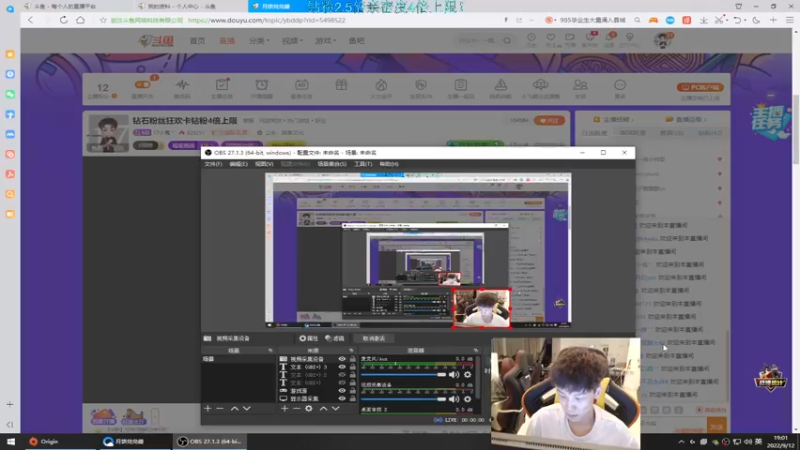800x450 pixels.
Task: Adjust the 麦克风/Aux volume slider
Action: point(403,374)
